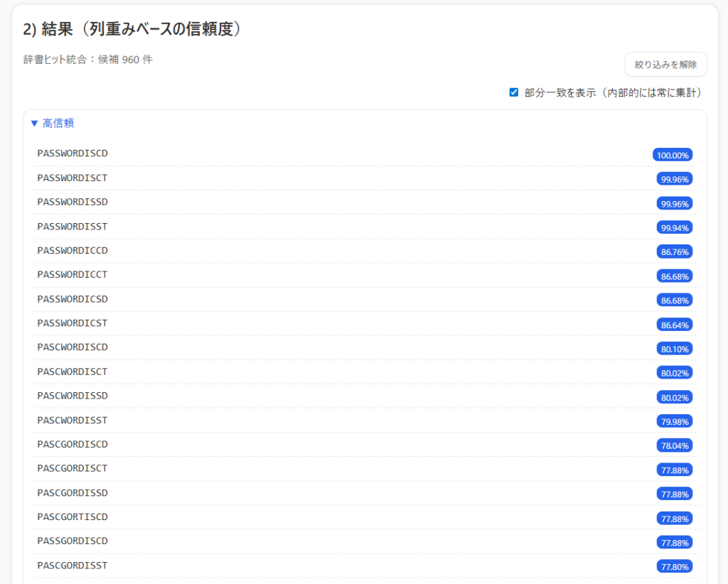
Task: Choose the PASSWORDISST candidate
Action: click(73, 226)
